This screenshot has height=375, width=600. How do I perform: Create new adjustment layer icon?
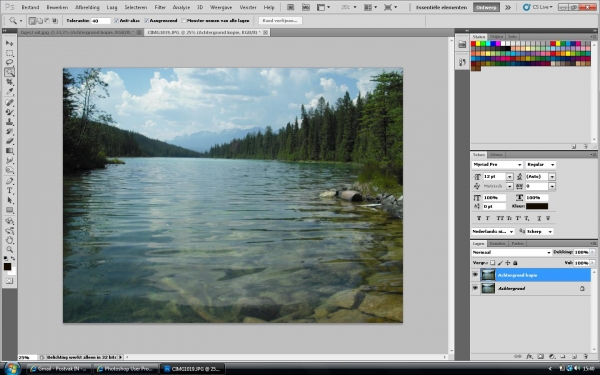552,356
